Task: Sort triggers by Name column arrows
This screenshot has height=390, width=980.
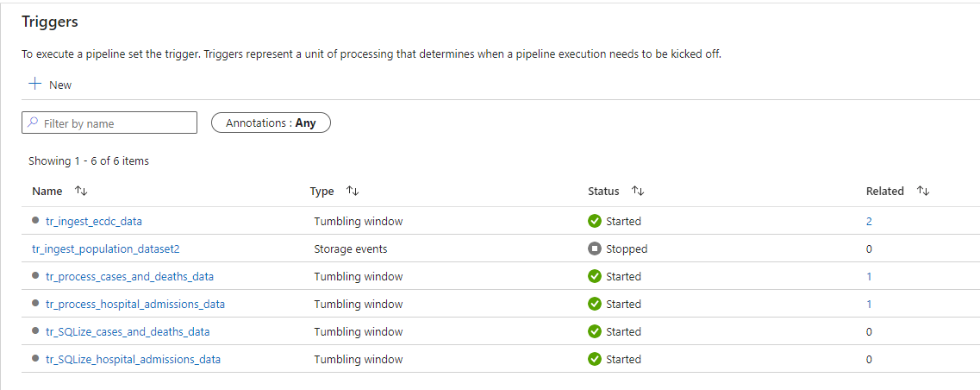Action: tap(81, 191)
